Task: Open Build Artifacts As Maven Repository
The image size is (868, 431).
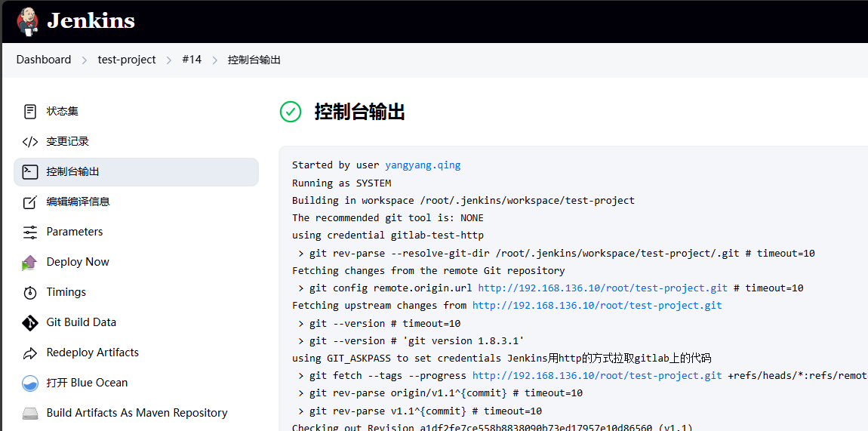Action: (x=136, y=413)
